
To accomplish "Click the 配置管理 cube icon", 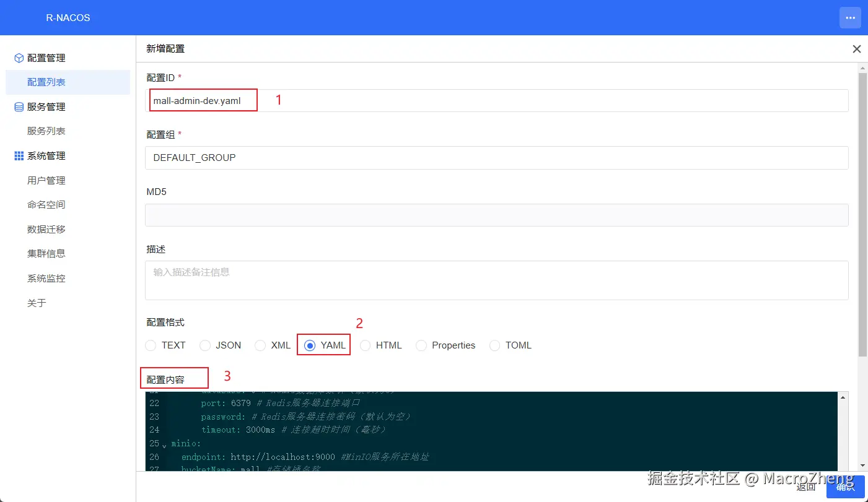I will click(19, 58).
